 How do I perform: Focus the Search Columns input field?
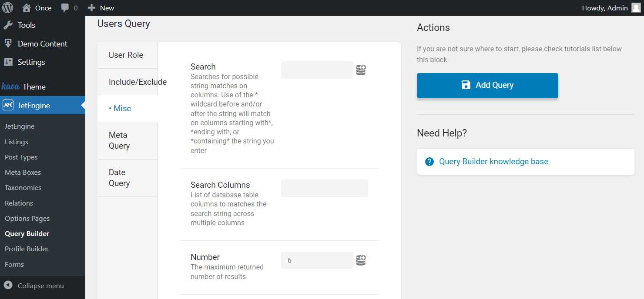tap(325, 188)
